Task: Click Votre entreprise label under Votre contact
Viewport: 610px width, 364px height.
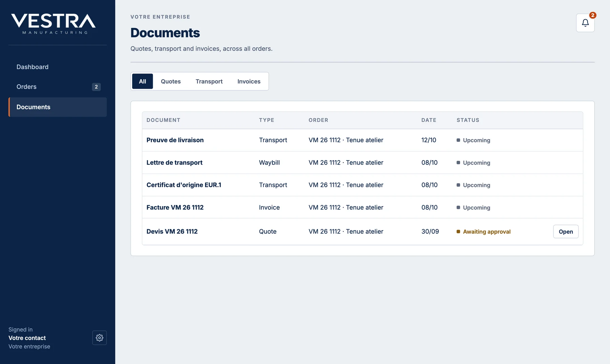Action: pos(29,346)
